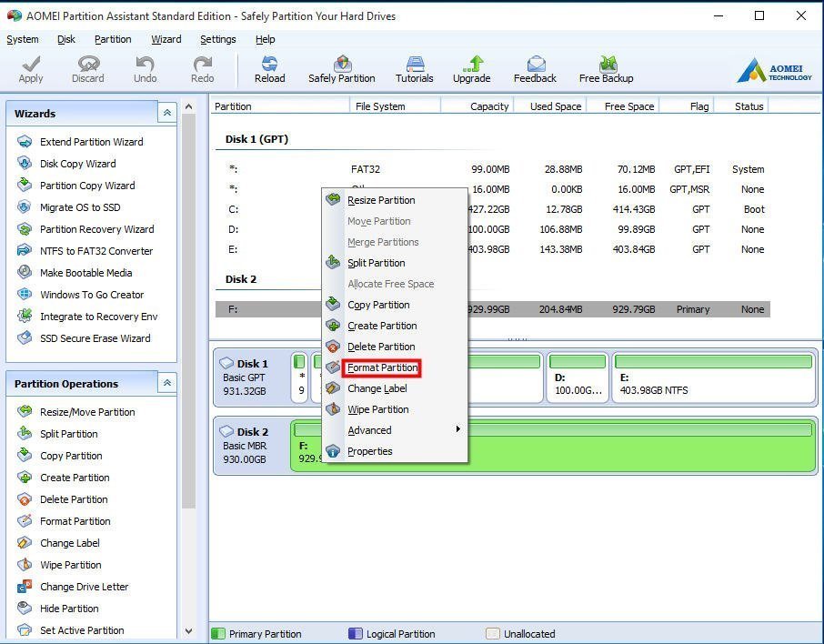Click the Undo arrow icon
The width and height of the screenshot is (824, 644).
pyautogui.click(x=145, y=65)
